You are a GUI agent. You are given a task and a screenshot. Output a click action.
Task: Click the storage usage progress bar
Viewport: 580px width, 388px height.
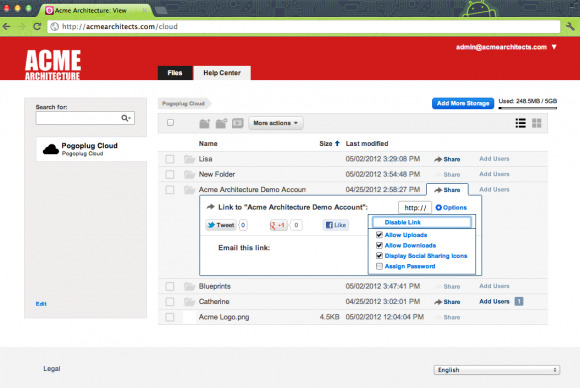click(527, 108)
